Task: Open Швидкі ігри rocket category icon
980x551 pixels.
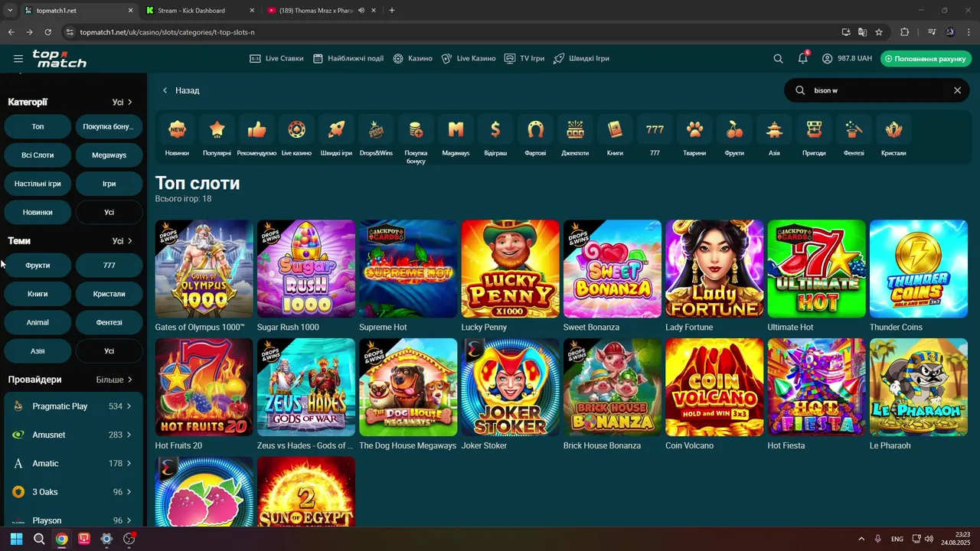Action: click(x=336, y=129)
